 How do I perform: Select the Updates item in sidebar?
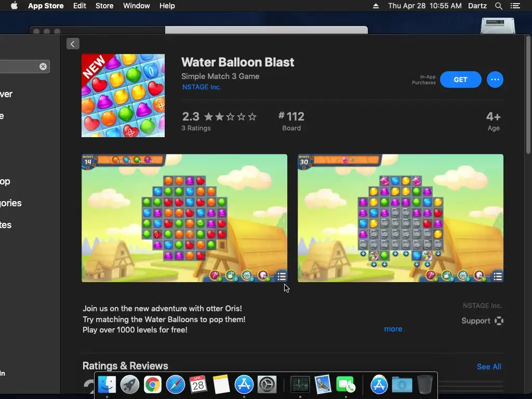(6, 224)
